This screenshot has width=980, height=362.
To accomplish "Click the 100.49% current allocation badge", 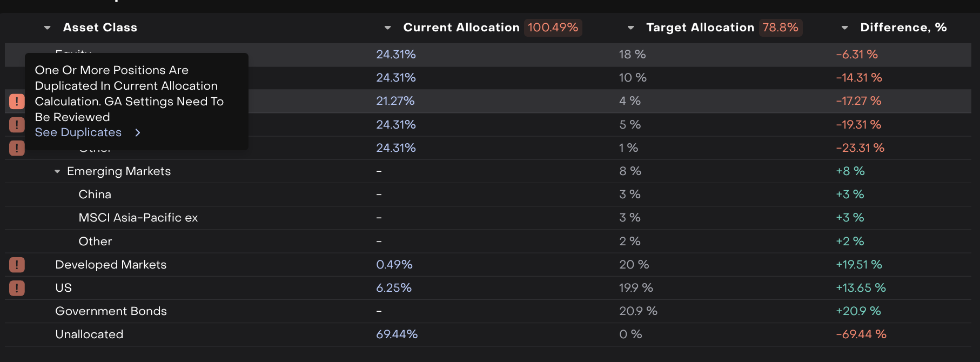I will click(x=553, y=28).
